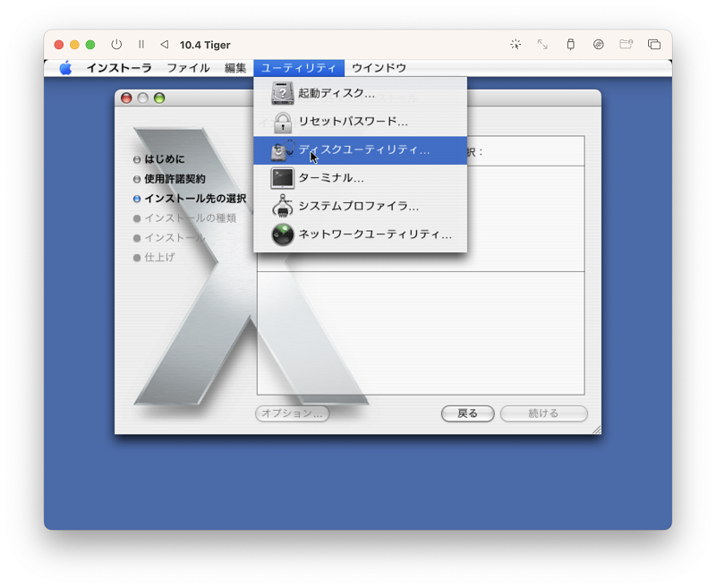Click the 戻る button
This screenshot has height=588, width=716.
[467, 413]
